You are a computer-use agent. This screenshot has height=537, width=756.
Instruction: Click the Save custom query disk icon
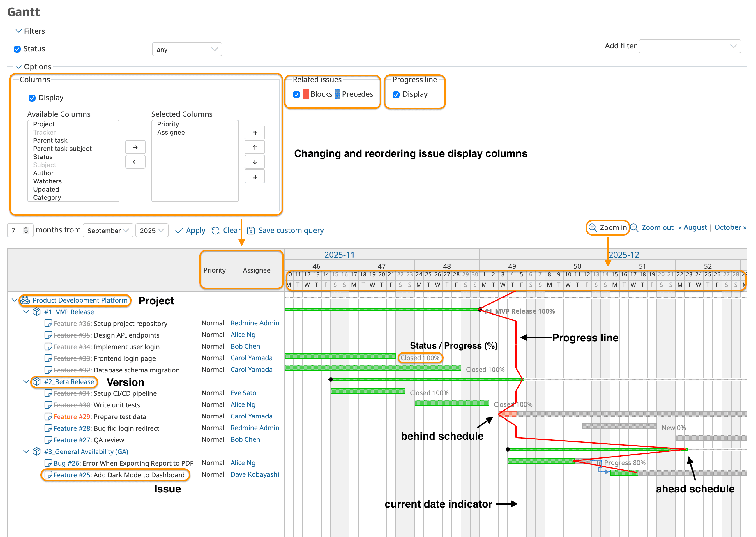coord(252,230)
